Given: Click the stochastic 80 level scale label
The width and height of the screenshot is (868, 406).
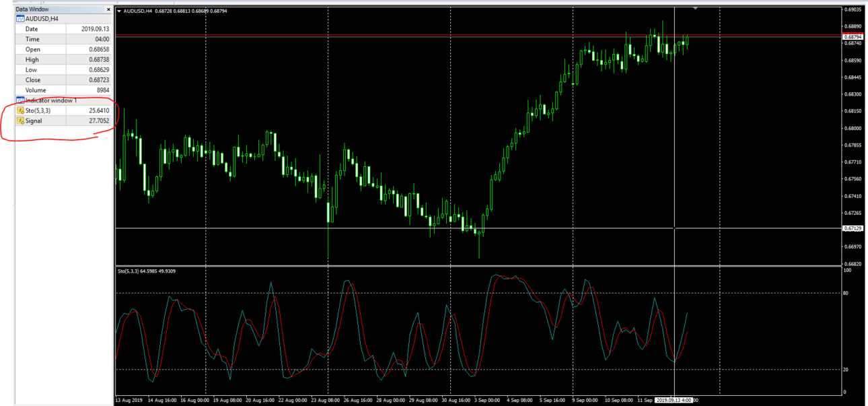Looking at the screenshot, I should (x=846, y=293).
